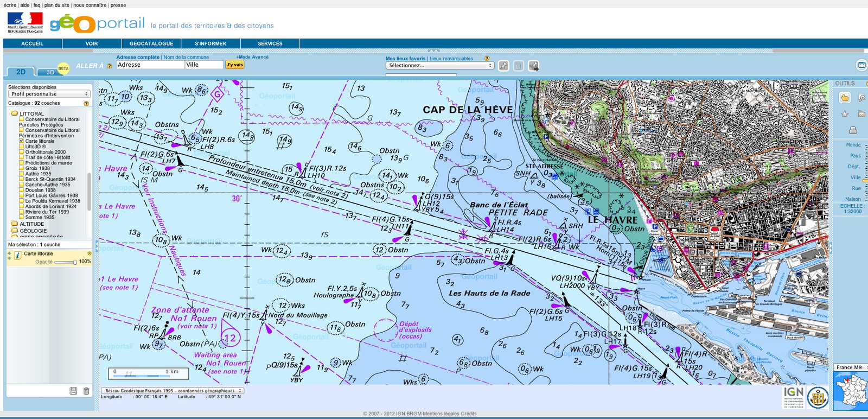
Task: Check the Trait de côte Histolitt layer
Action: coord(22,157)
